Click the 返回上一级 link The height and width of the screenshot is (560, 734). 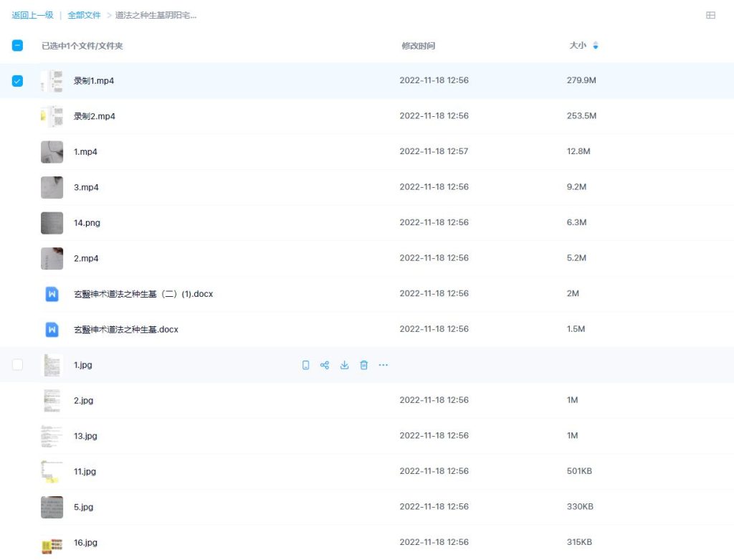tap(32, 15)
